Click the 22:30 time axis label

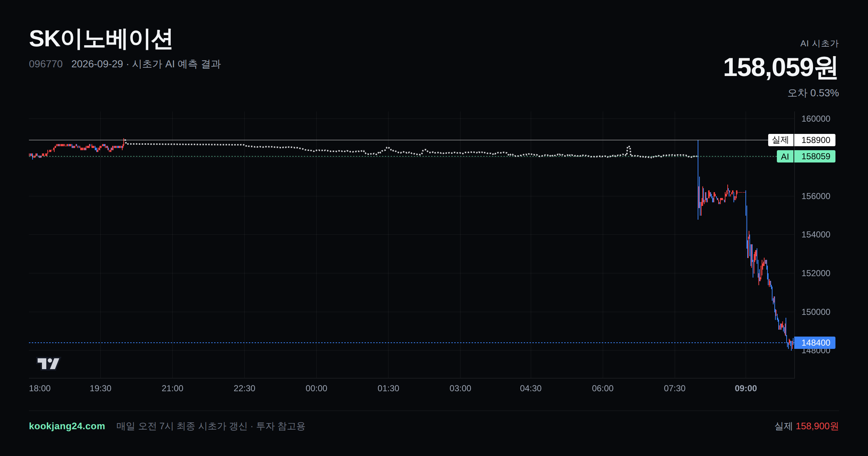click(x=244, y=388)
